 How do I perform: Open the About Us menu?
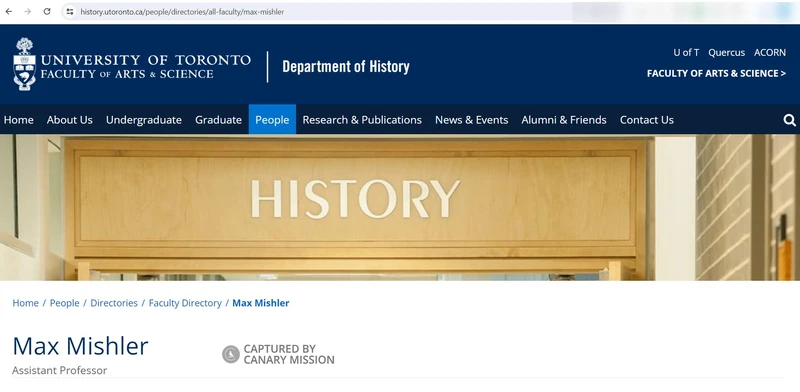[70, 120]
